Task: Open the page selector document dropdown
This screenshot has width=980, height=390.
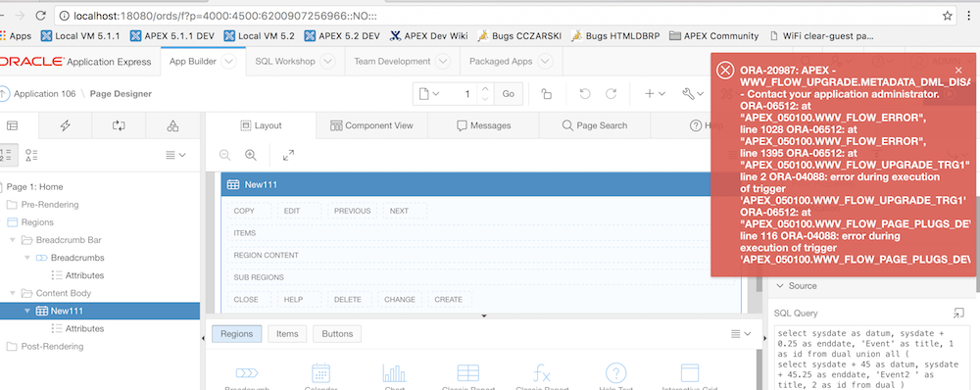Action: pos(429,94)
